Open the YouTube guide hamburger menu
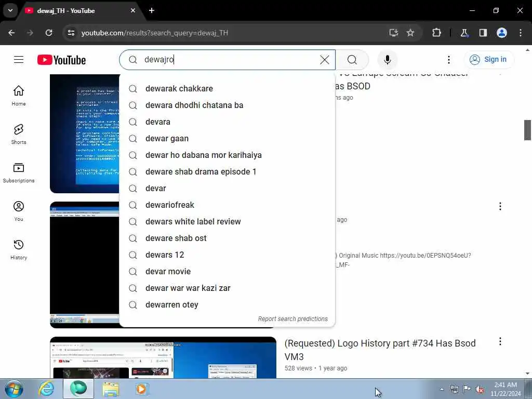 [19, 60]
